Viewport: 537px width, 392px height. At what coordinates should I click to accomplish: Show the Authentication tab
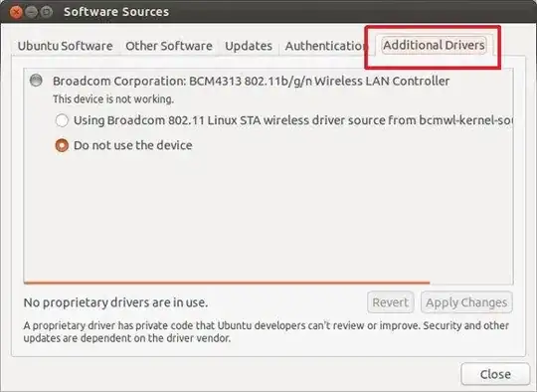(325, 46)
